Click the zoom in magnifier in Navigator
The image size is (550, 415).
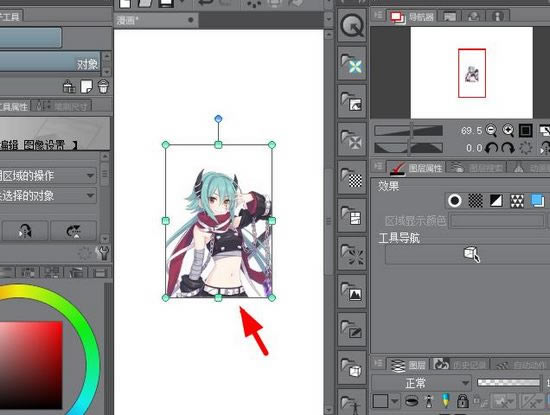pos(508,130)
